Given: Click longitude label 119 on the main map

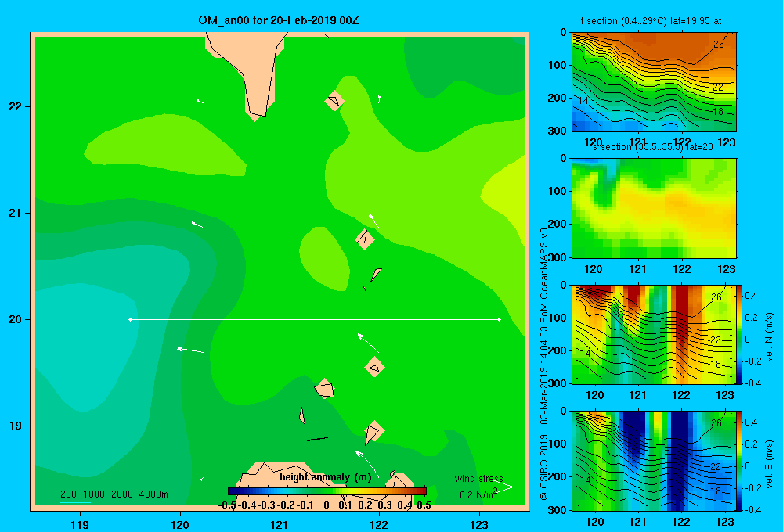Looking at the screenshot, I should click(x=80, y=524).
